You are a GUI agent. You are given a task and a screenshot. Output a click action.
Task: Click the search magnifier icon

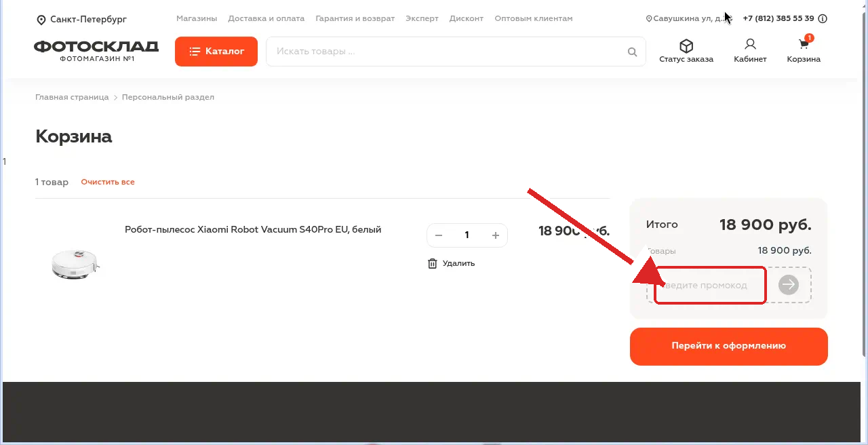point(632,52)
